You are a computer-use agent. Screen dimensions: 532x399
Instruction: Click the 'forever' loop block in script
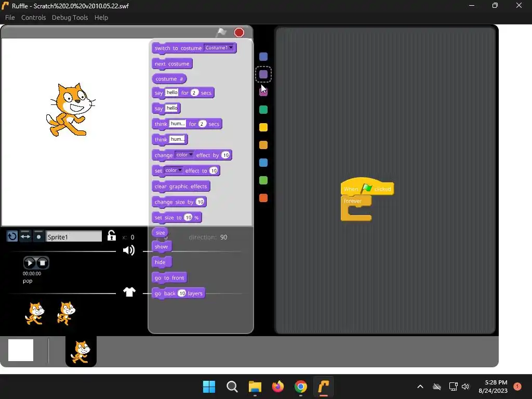click(355, 208)
